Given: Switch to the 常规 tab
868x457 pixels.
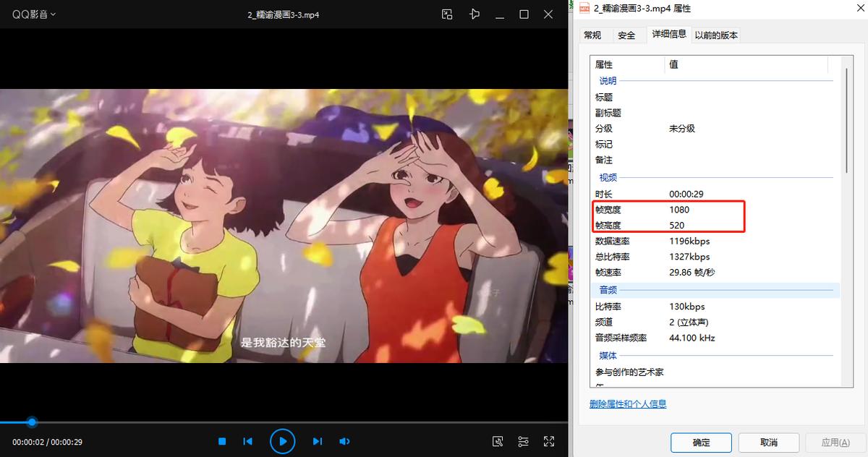Looking at the screenshot, I should [593, 34].
